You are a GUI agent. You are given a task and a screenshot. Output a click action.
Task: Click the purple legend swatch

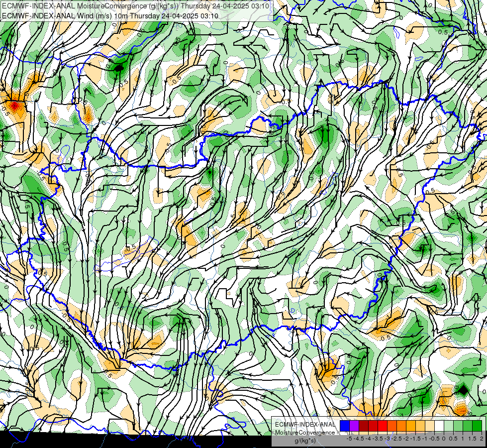354,426
